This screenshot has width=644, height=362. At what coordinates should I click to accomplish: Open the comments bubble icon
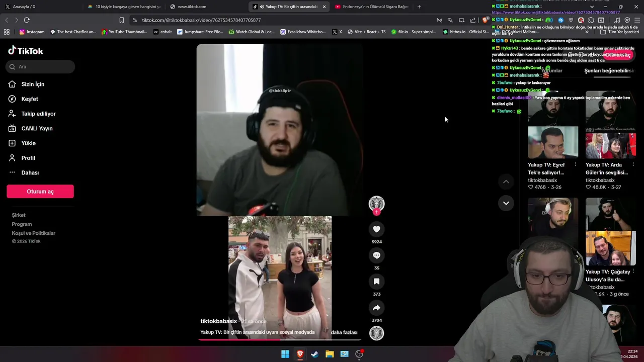(x=376, y=255)
